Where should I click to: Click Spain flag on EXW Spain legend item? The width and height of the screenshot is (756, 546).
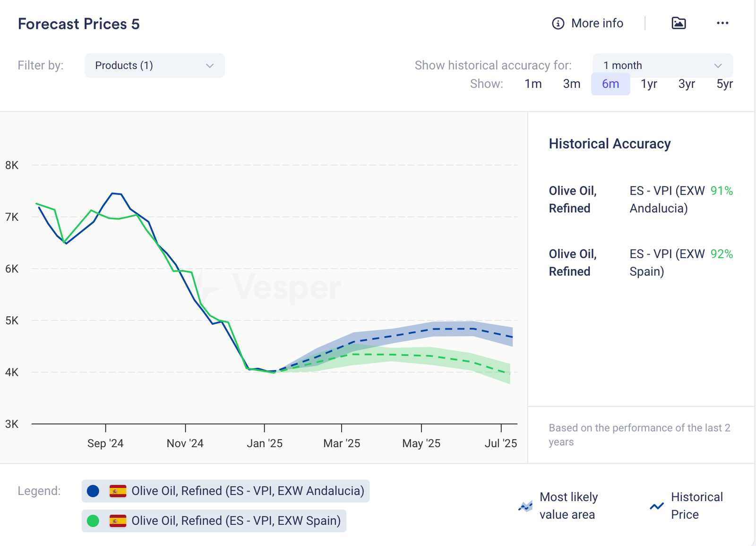[x=118, y=521]
